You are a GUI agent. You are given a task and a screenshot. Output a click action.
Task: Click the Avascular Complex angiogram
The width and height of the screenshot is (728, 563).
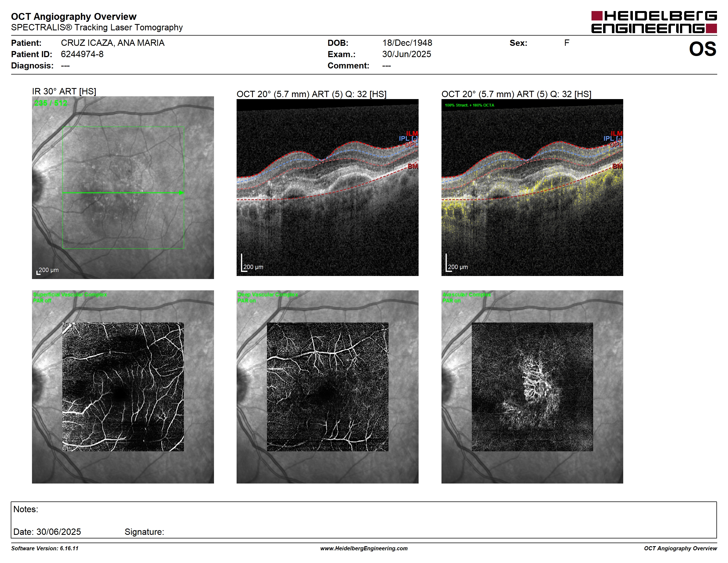click(x=532, y=387)
